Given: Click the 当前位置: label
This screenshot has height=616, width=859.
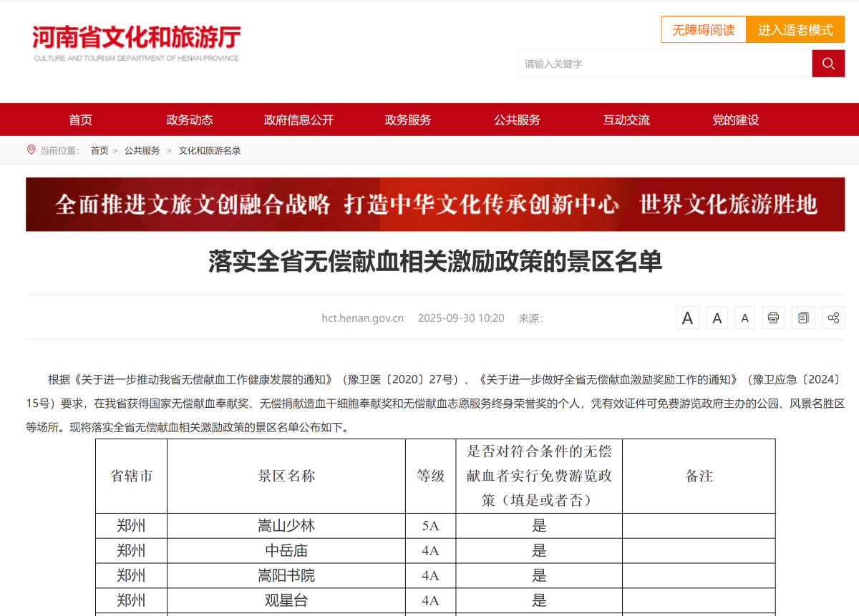Looking at the screenshot, I should [59, 151].
